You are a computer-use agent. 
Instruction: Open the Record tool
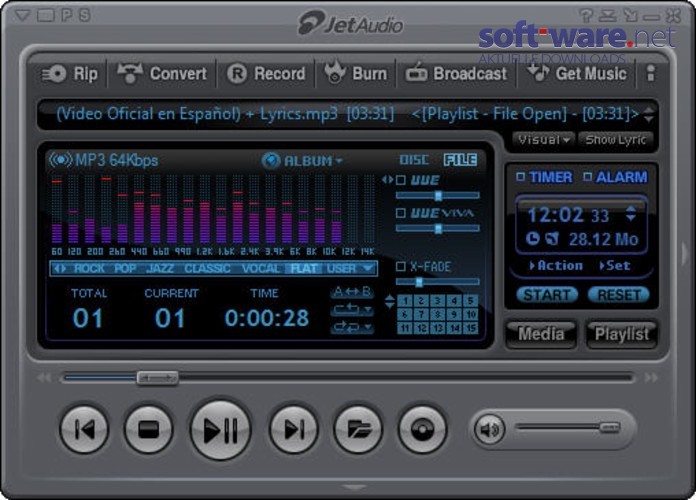(266, 74)
